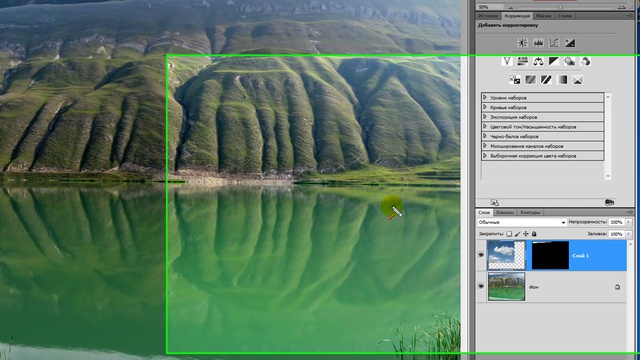This screenshot has height=360, width=640.
Task: Add a Gradient Map adjustment
Action: point(562,80)
